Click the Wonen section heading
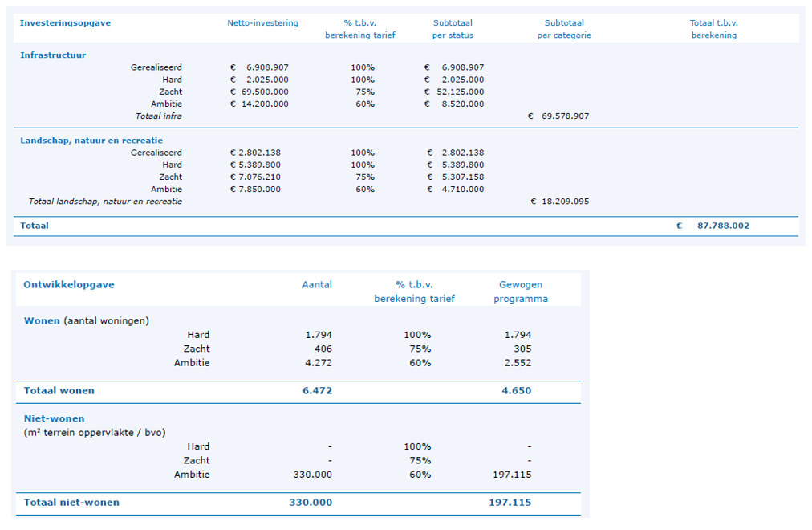Viewport: 812px width, 530px height. pos(42,321)
